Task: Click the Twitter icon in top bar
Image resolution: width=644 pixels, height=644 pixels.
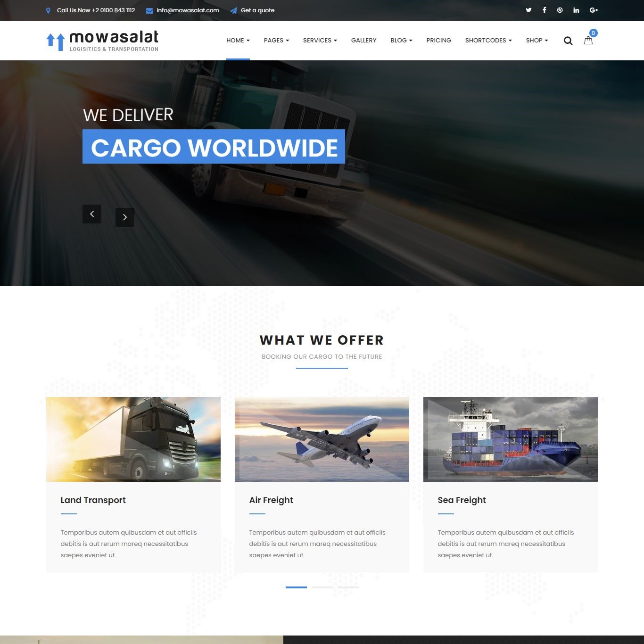Action: click(x=528, y=10)
